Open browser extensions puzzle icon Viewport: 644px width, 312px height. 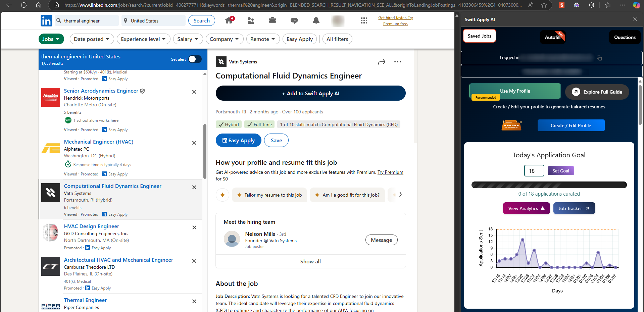click(591, 5)
